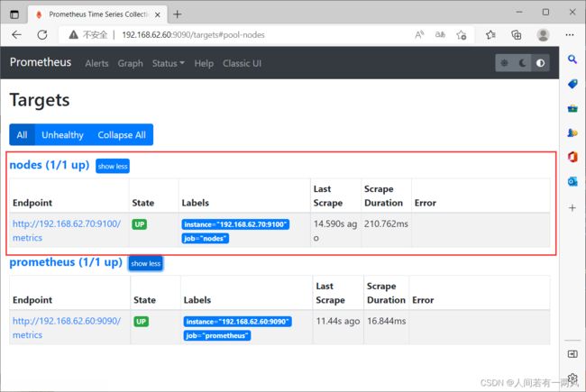Viewport: 586px width, 392px height.
Task: Open sidebar Outlook icon
Action: click(572, 182)
